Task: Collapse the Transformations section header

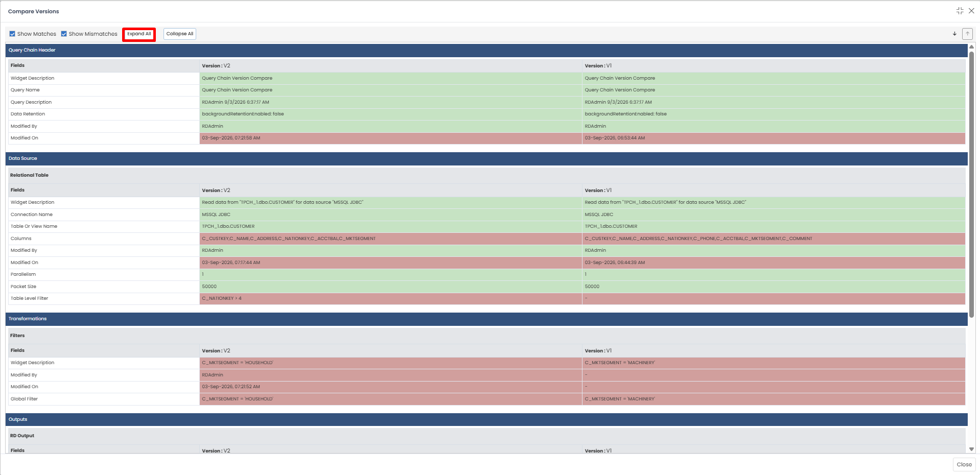Action: [486, 319]
